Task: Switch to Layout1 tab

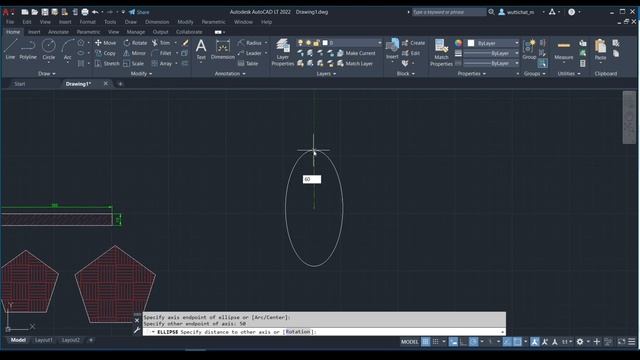Action: [x=44, y=340]
